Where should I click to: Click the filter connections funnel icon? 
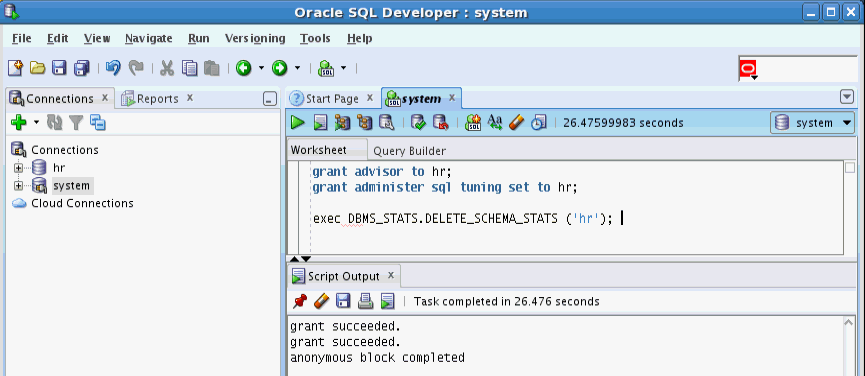click(x=76, y=122)
